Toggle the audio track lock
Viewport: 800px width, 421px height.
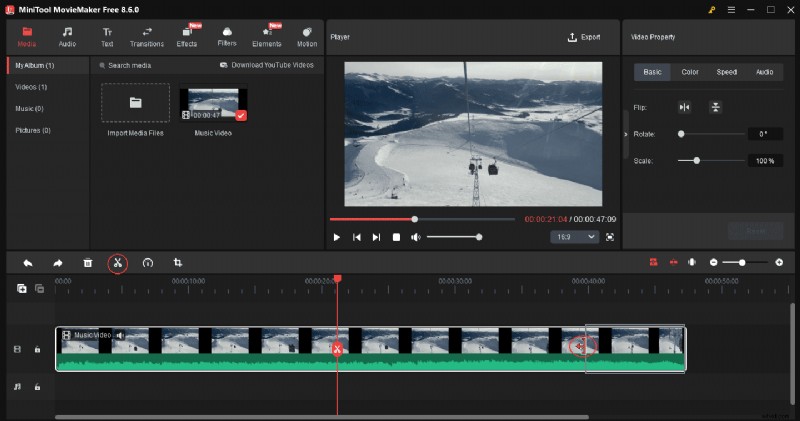pyautogui.click(x=37, y=387)
